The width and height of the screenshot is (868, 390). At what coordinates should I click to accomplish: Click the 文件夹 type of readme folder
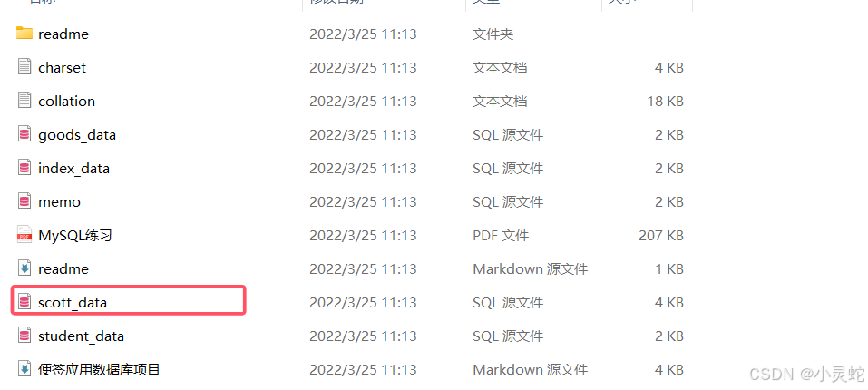[x=493, y=34]
